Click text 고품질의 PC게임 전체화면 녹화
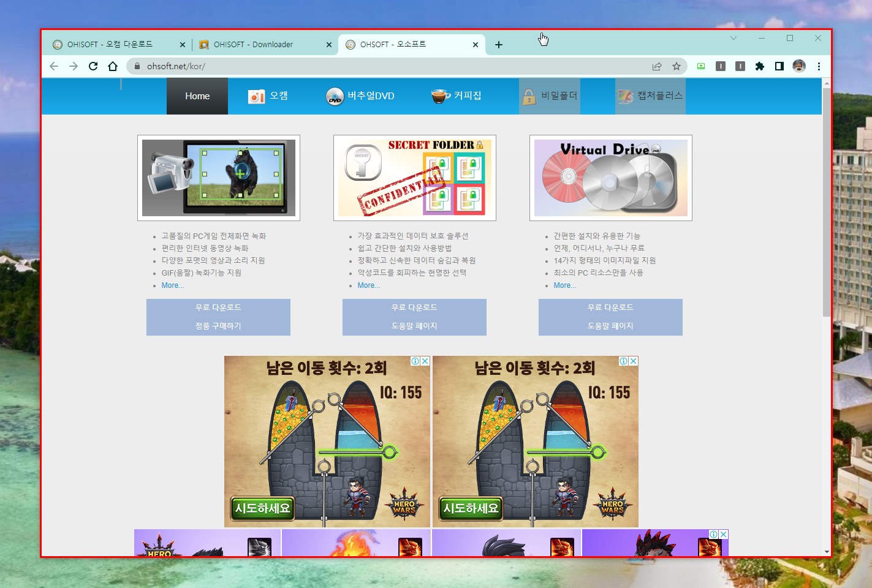Viewport: 872px width, 588px height. [214, 236]
